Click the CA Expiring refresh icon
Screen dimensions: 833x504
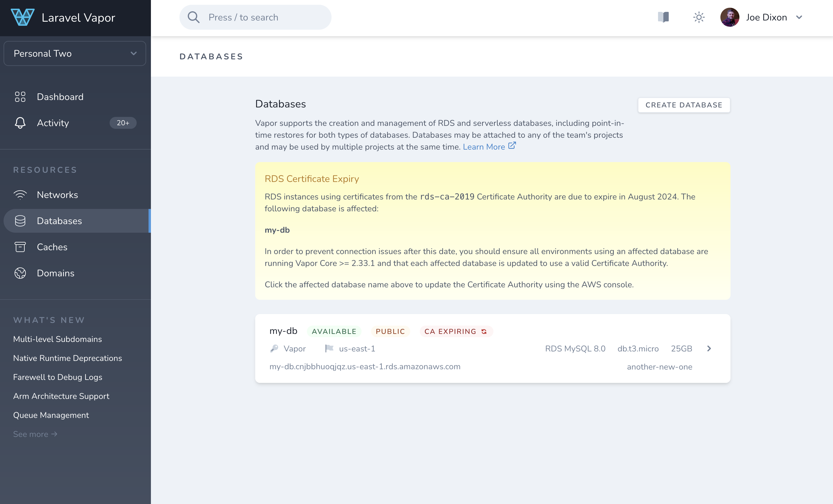pos(484,331)
